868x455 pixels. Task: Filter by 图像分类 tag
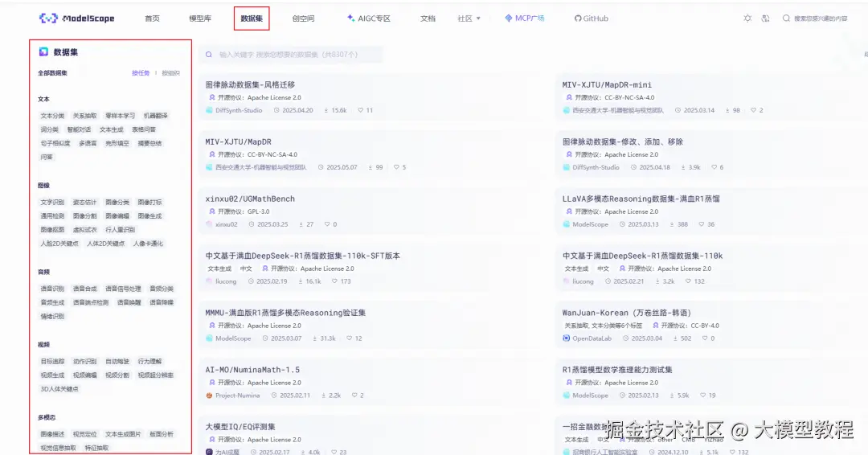[117, 202]
